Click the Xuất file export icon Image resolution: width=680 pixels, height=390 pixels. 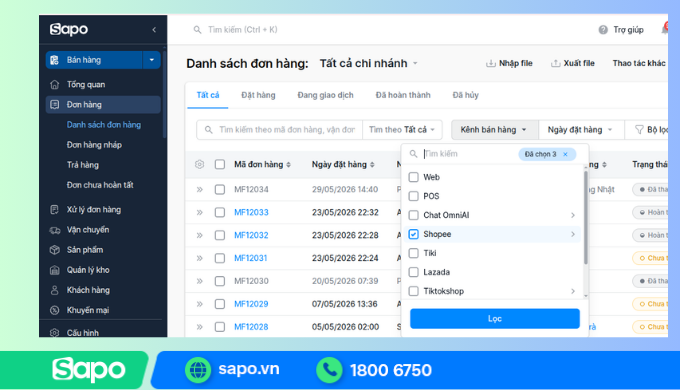point(556,63)
